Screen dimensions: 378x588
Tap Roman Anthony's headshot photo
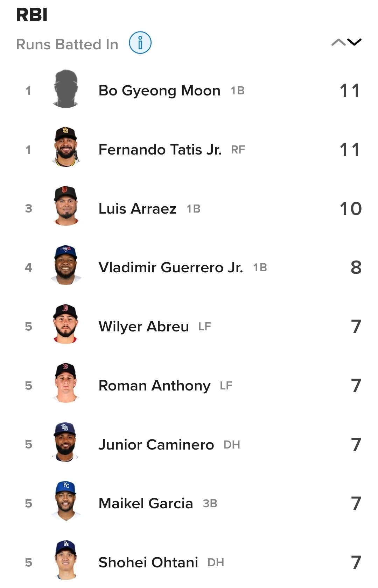pos(66,383)
